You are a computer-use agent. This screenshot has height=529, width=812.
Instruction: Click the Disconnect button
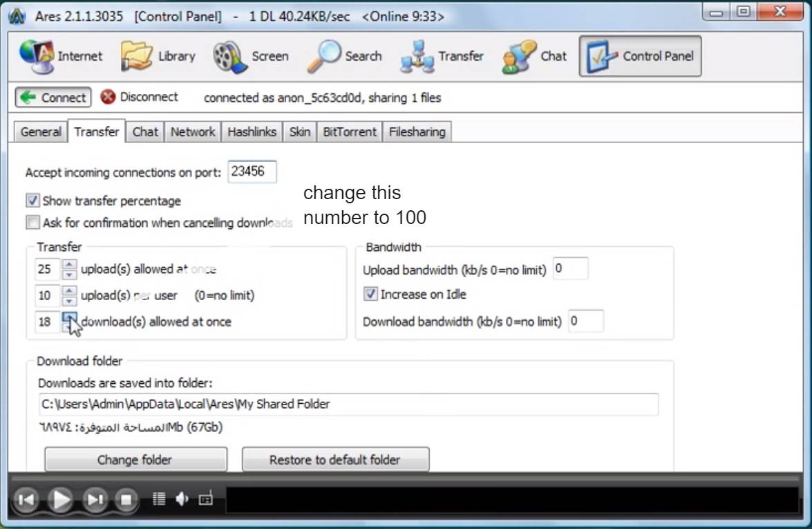point(140,97)
